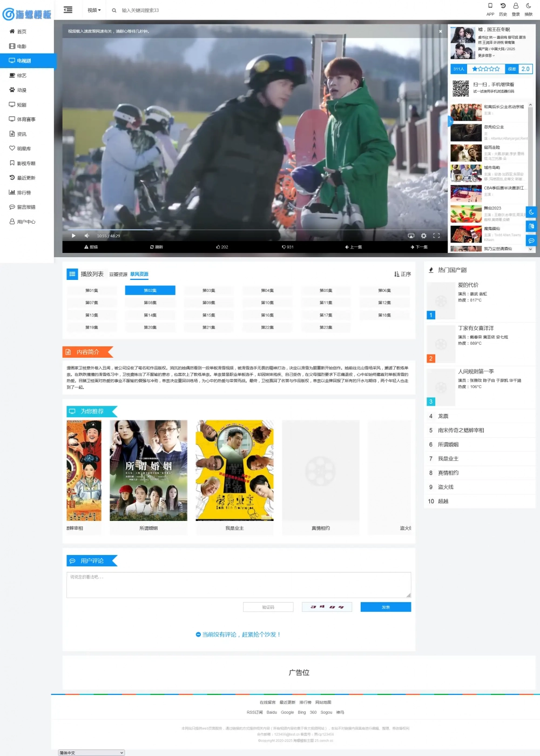Viewport: 540px width, 756px height.
Task: Rate with the star rating row
Action: pos(485,69)
